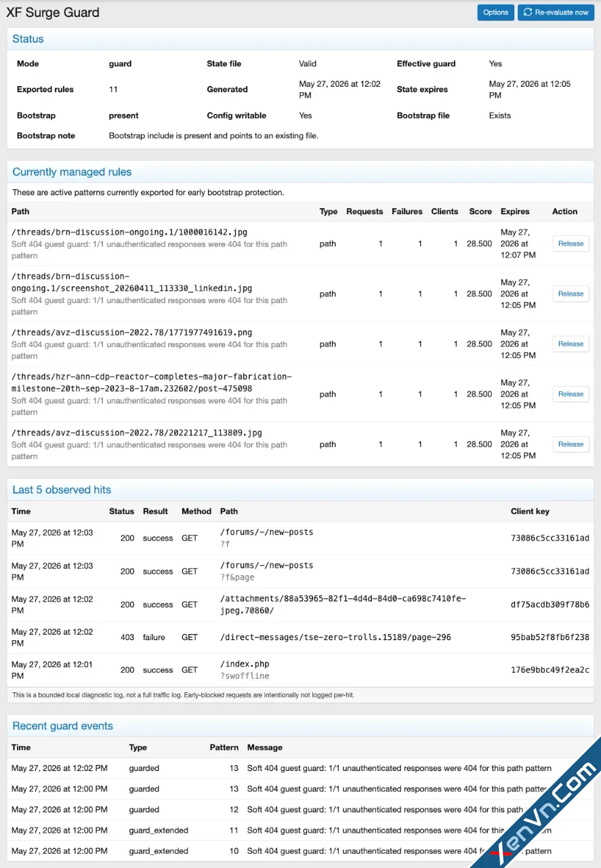Screen dimensions: 601x868
Task: Click the XF Surge Guard page title
Action: (53, 12)
